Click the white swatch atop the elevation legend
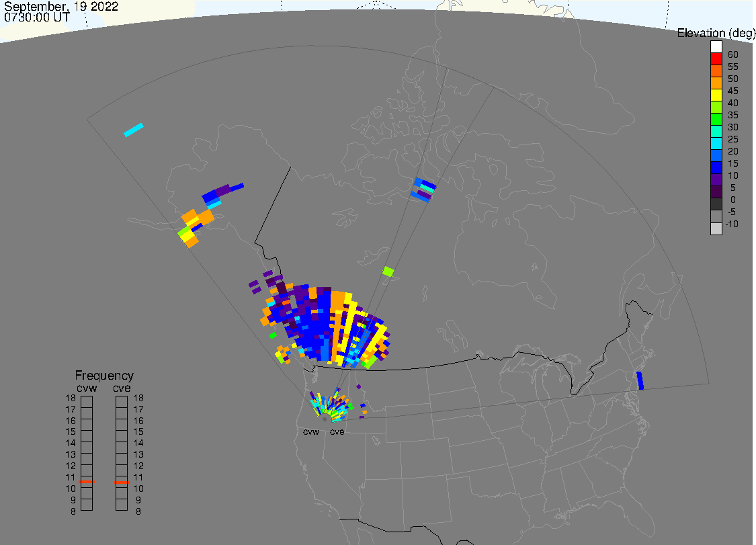This screenshot has width=756, height=545. click(x=716, y=47)
